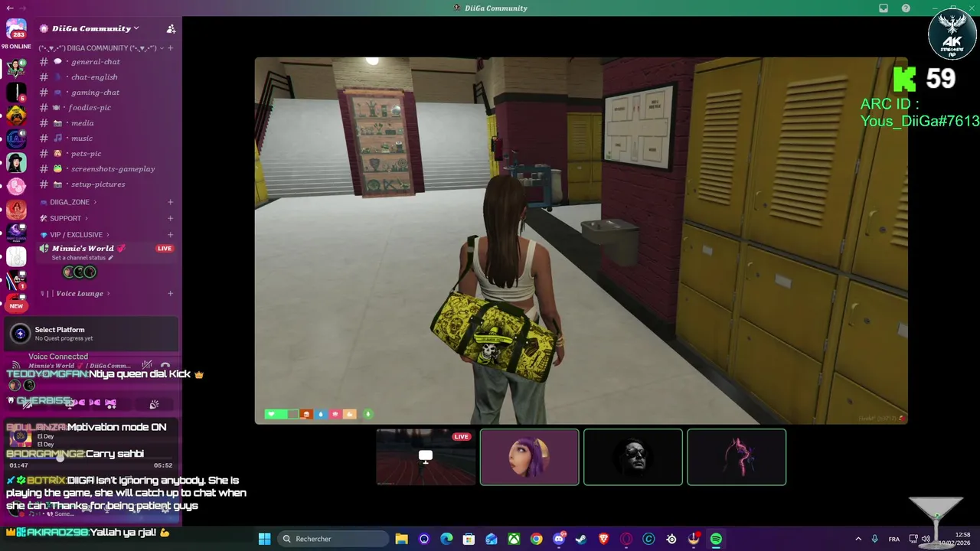Focus the main game stream view
Viewport: 980px width, 551px height.
pyautogui.click(x=581, y=240)
